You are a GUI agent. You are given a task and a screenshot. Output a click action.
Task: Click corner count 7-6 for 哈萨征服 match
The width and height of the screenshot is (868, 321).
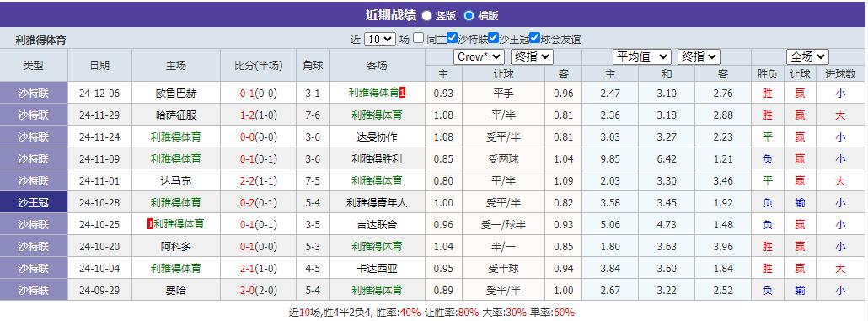313,115
